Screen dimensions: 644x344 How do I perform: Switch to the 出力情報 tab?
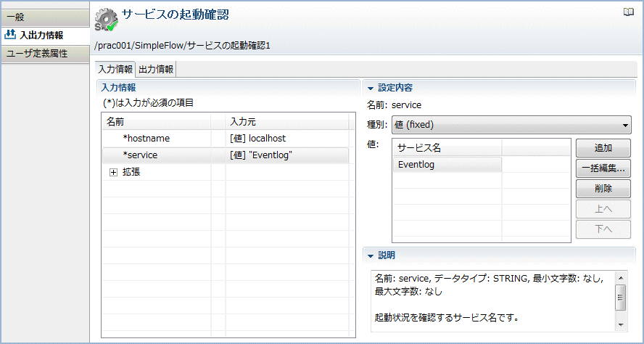coord(156,69)
